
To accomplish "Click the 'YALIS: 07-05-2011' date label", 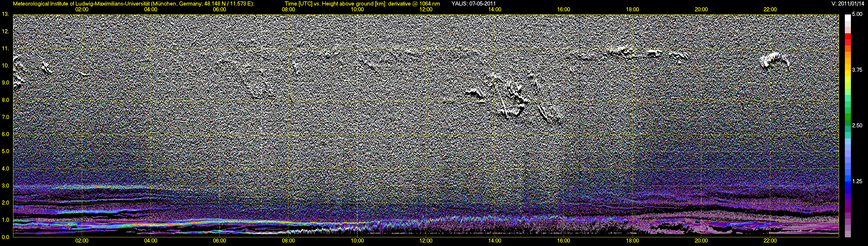I will point(473,4).
